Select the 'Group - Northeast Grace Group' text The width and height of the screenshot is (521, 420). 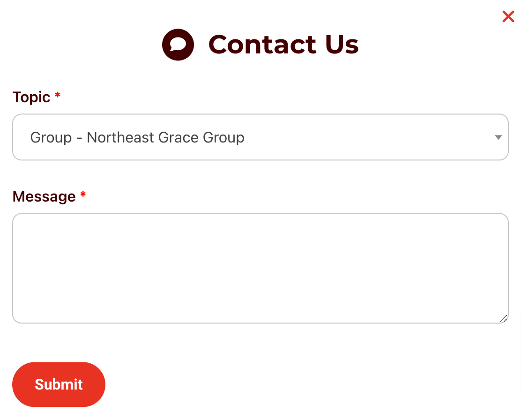pyautogui.click(x=137, y=138)
